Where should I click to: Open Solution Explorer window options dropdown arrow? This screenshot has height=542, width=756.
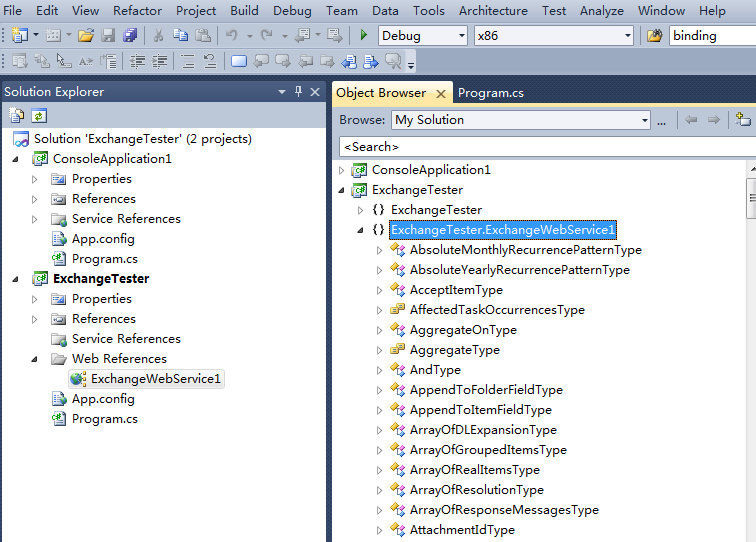point(282,92)
